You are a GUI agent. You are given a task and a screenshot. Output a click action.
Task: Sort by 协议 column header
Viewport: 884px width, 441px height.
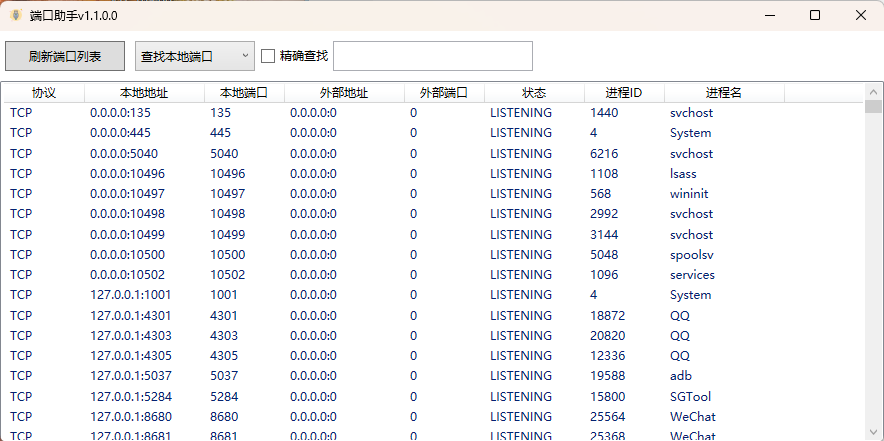[x=43, y=92]
